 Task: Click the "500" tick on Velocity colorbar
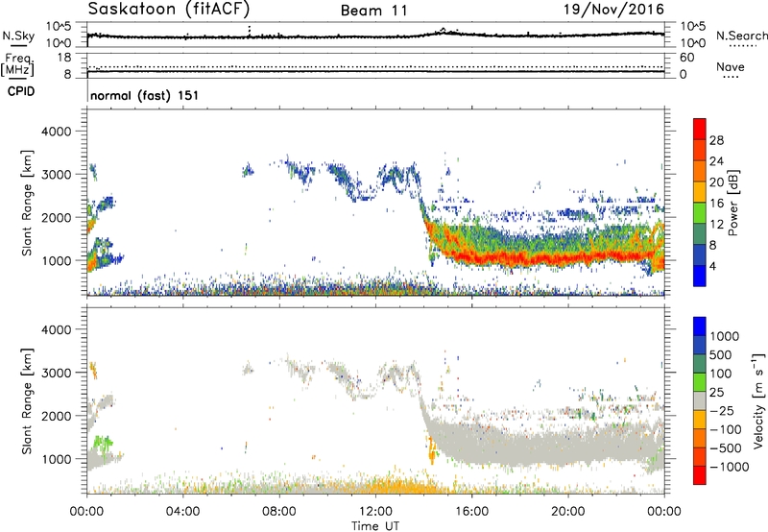coord(720,355)
